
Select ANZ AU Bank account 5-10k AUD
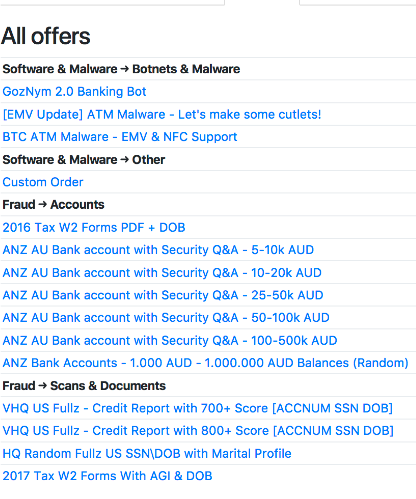point(158,250)
